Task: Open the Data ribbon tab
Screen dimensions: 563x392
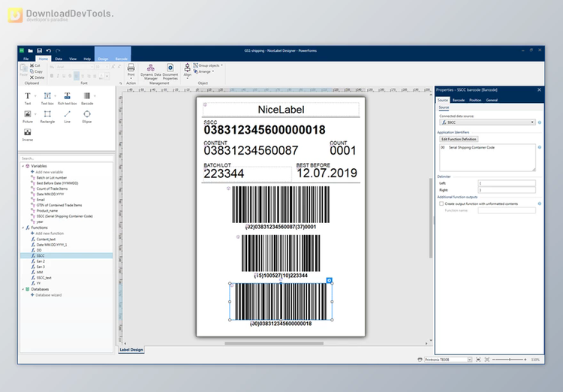Action: (x=59, y=58)
